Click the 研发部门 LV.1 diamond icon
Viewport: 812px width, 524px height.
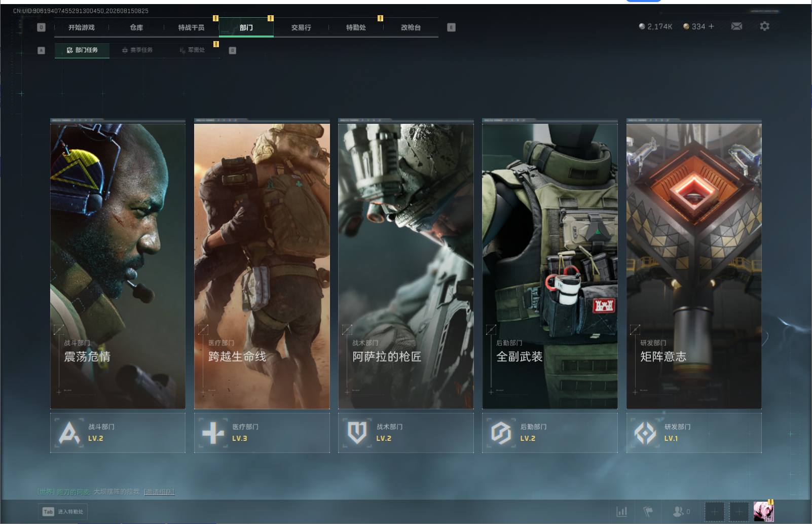[x=645, y=433]
